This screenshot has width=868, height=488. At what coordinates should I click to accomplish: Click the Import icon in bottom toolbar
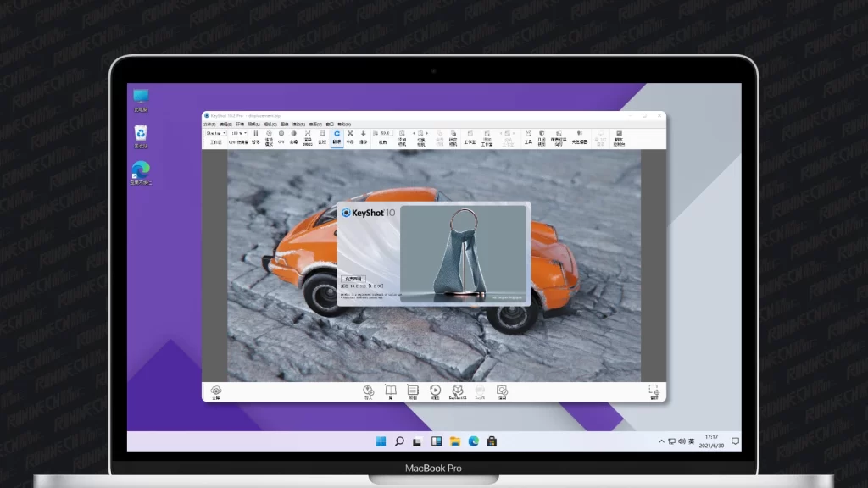(x=368, y=391)
